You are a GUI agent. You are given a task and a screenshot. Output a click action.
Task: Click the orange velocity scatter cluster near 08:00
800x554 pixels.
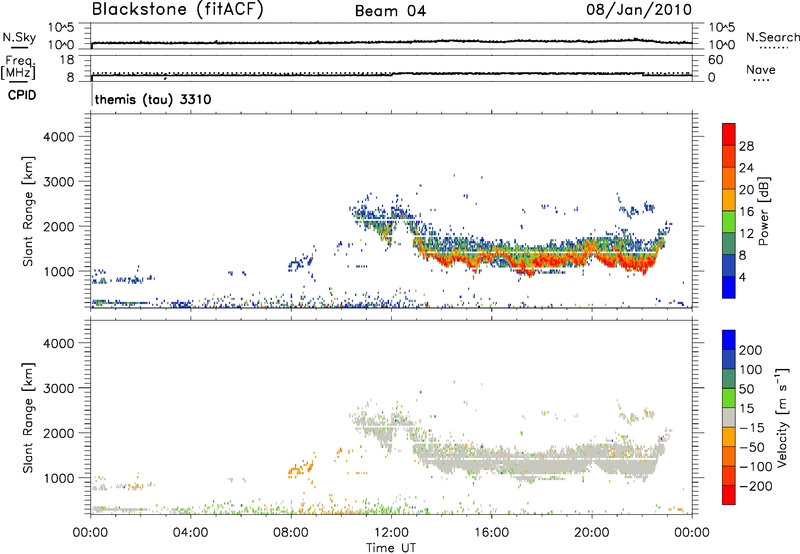(x=301, y=467)
